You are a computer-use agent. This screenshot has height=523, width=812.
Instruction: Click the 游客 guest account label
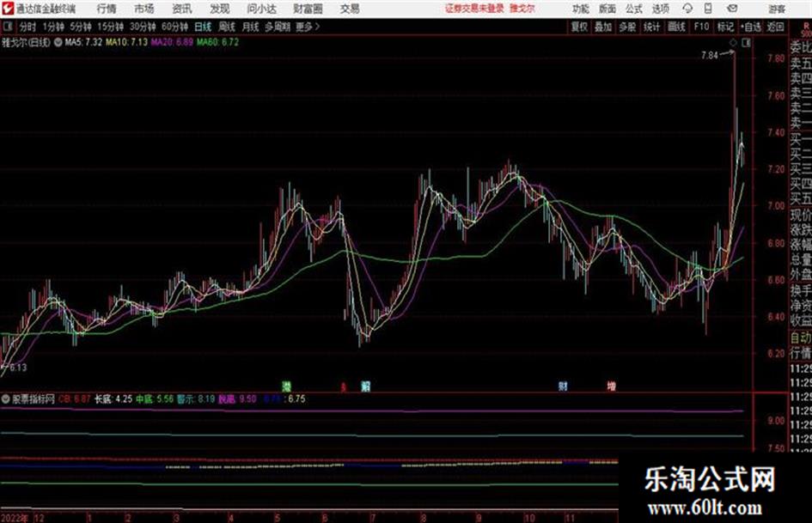point(777,9)
